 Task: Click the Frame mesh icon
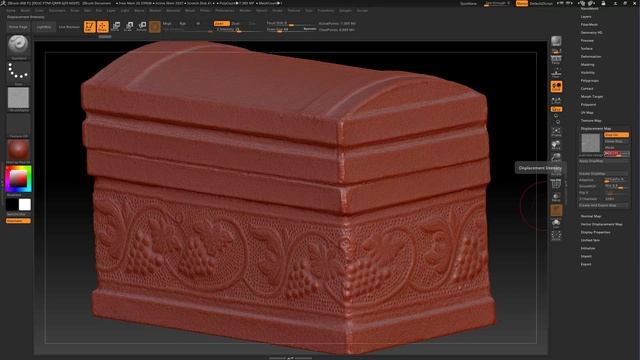click(556, 131)
